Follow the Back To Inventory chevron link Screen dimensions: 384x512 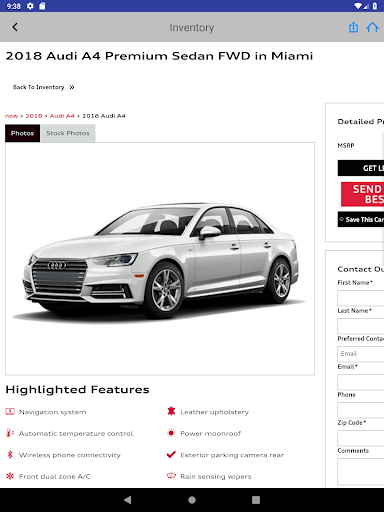click(x=44, y=87)
